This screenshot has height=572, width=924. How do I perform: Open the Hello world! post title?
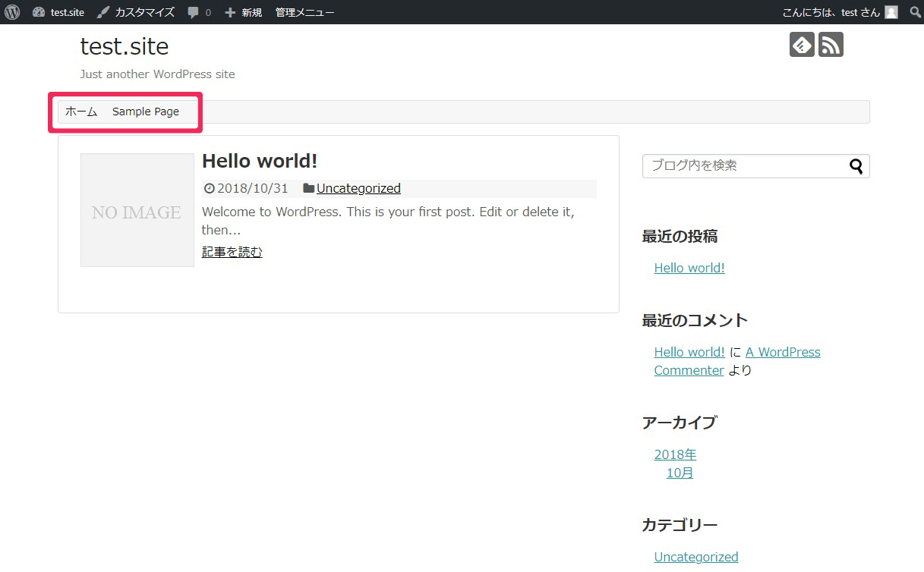coord(260,161)
